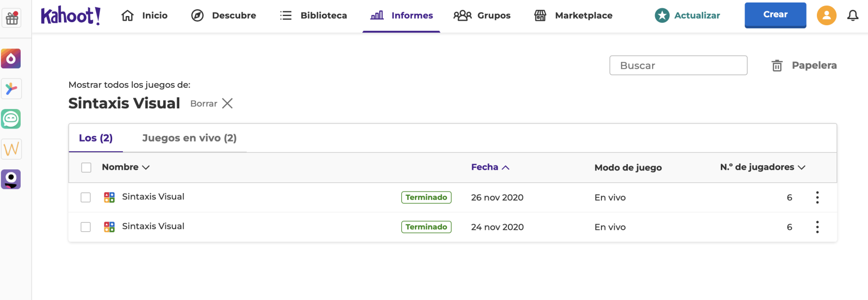
Task: Click the Sintaxis Visual filter heading
Action: [124, 103]
